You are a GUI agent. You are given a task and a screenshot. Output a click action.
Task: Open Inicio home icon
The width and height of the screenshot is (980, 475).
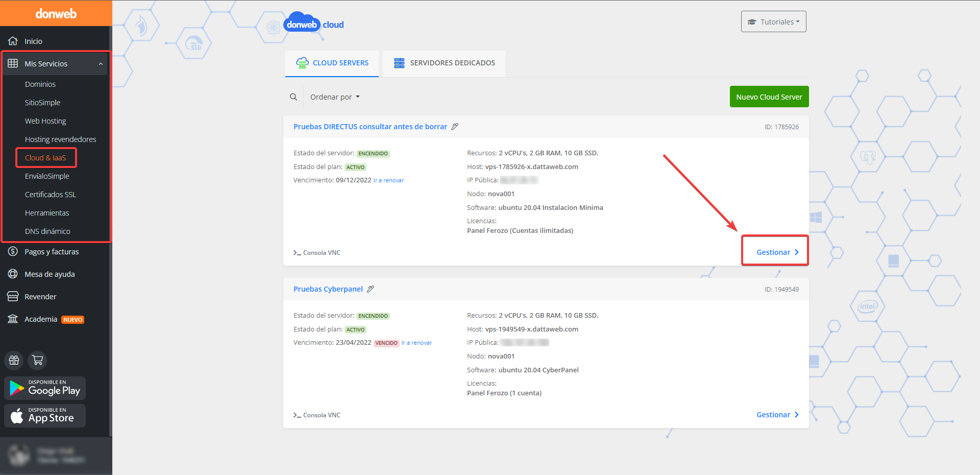pyautogui.click(x=13, y=41)
